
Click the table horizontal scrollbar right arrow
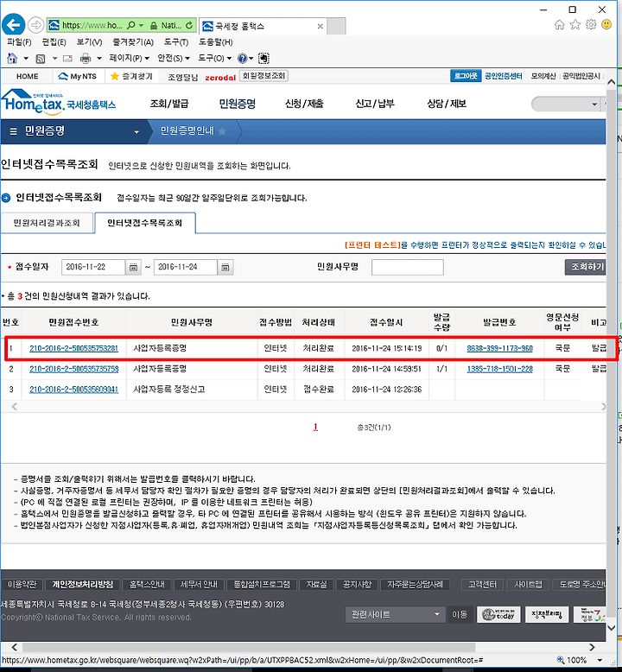[603, 407]
